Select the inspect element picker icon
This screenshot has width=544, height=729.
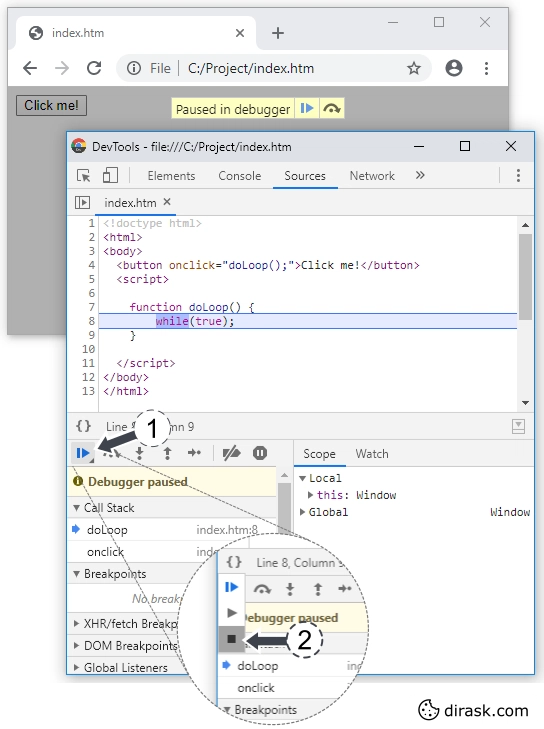click(x=84, y=176)
